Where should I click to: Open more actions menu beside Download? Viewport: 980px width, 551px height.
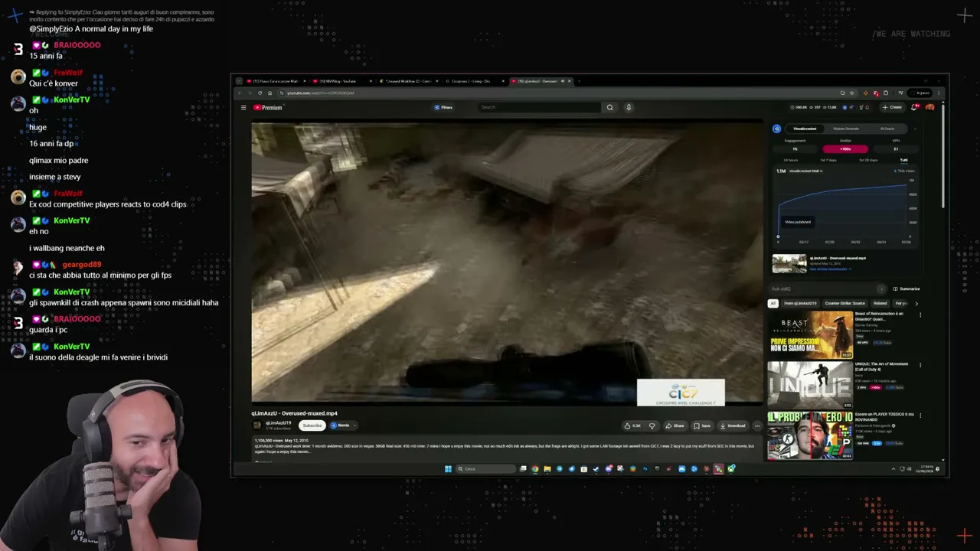757,425
